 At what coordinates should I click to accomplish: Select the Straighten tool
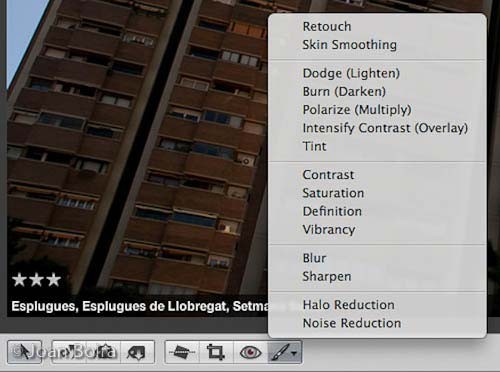182,352
